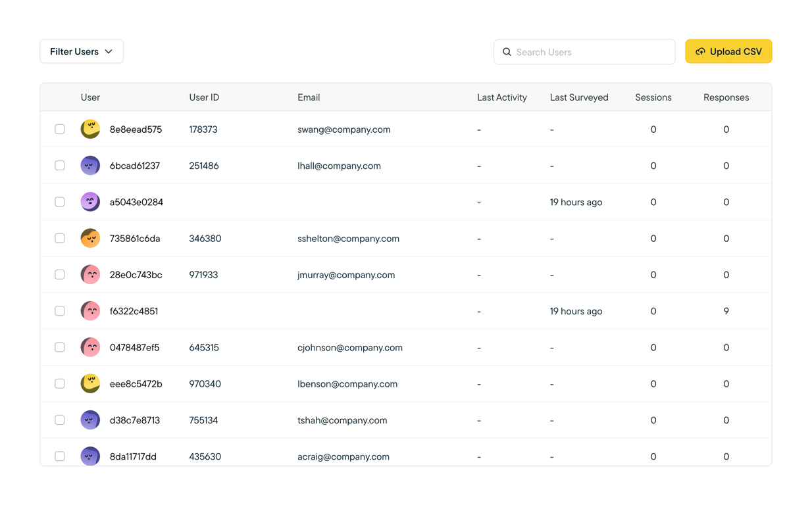Click the Last Surveyed column header
The height and width of the screenshot is (505, 812).
tap(579, 97)
